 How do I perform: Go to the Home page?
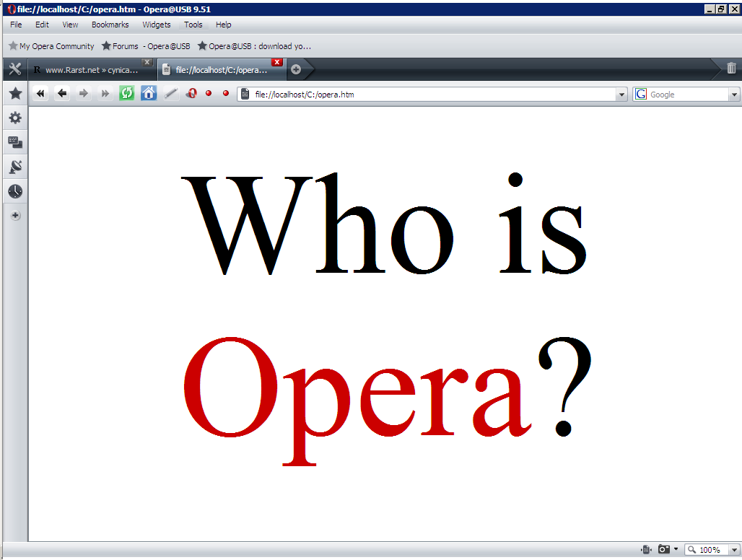pos(149,93)
